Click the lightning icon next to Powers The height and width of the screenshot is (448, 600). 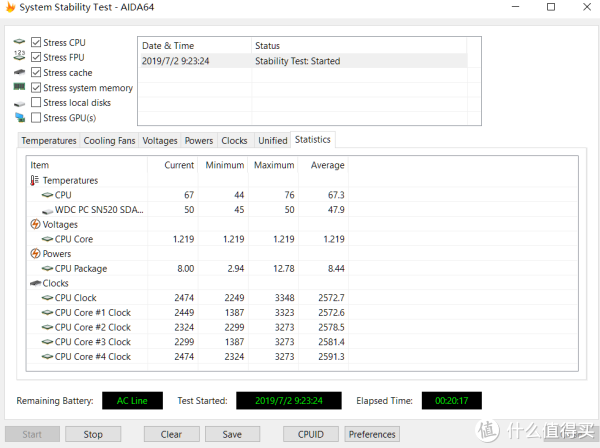35,253
